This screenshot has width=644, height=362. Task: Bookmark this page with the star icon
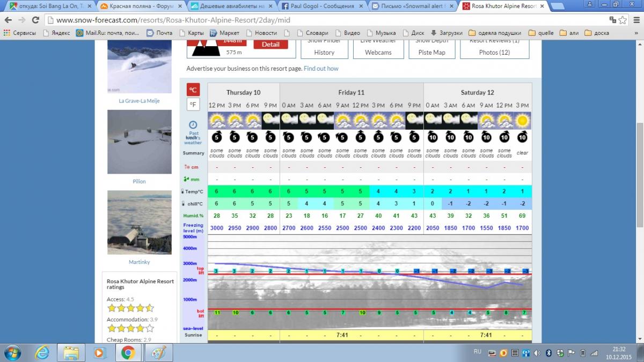[623, 20]
